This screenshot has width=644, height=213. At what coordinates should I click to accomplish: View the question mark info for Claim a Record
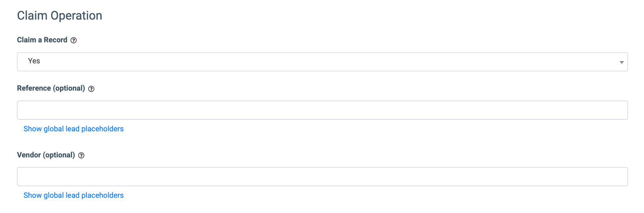click(x=74, y=40)
